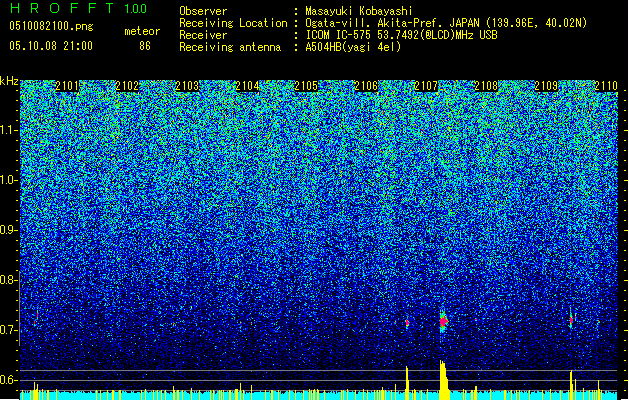The width and height of the screenshot is (629, 400).
Task: Click the 2102 time marker
Action: pos(127,86)
